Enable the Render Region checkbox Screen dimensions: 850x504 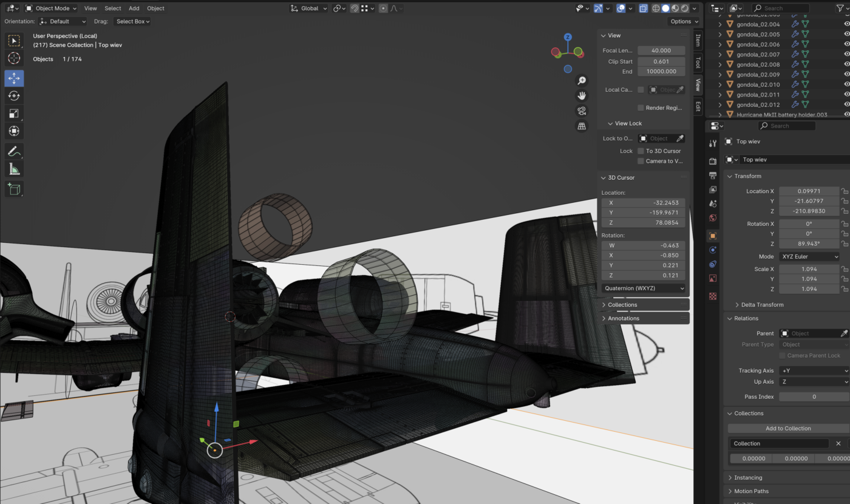(641, 107)
